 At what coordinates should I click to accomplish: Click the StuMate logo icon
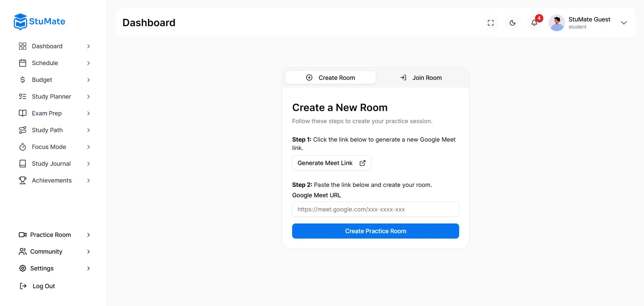point(20,22)
